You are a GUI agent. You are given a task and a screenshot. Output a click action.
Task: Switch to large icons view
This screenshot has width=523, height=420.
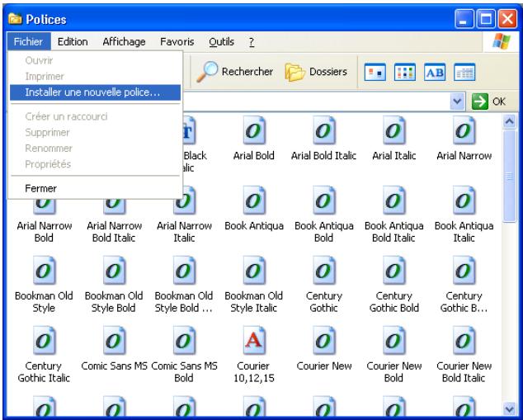(375, 72)
